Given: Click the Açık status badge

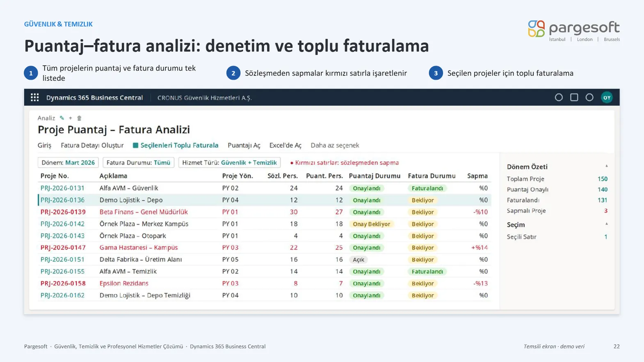Looking at the screenshot, I should [x=359, y=260].
